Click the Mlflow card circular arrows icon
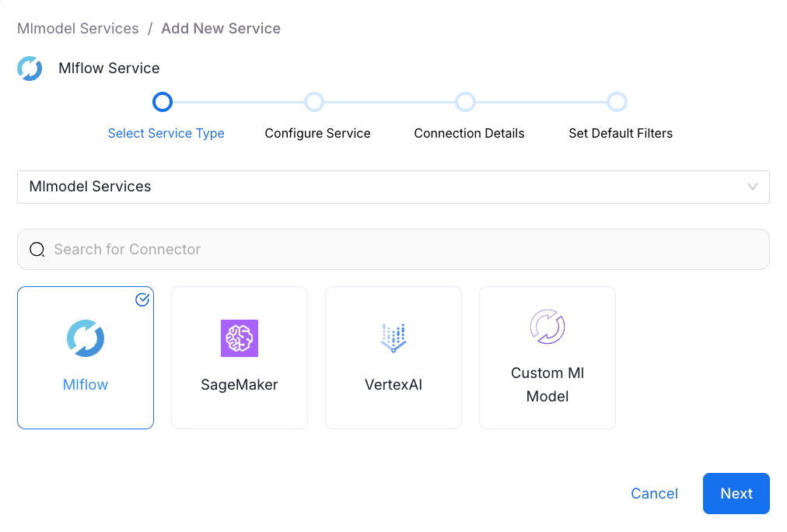Viewport: 787px width, 532px height. click(86, 338)
